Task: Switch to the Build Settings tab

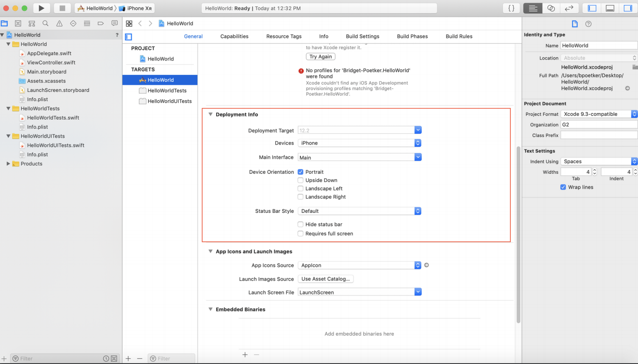Action: 362,36
